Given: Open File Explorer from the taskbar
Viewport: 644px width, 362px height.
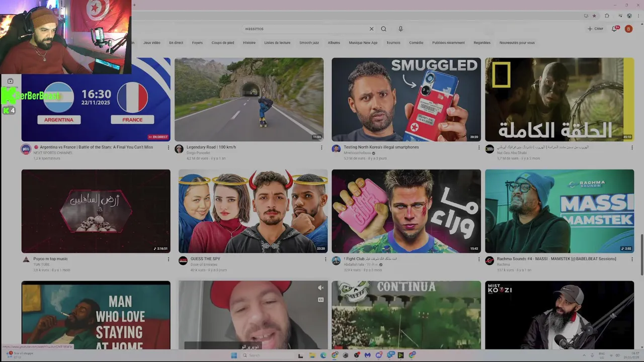Looking at the screenshot, I should (x=312, y=355).
